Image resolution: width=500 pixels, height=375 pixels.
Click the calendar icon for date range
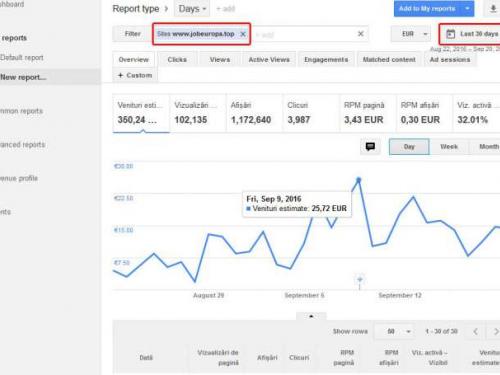coord(450,34)
